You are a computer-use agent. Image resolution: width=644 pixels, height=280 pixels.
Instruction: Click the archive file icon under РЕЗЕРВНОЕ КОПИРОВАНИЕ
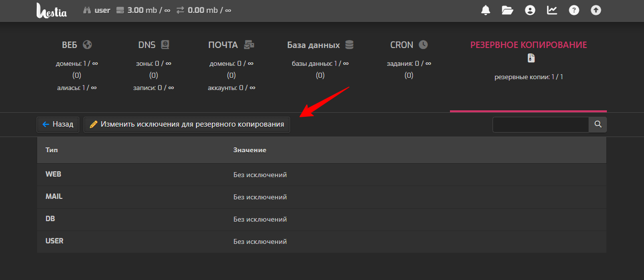click(531, 58)
